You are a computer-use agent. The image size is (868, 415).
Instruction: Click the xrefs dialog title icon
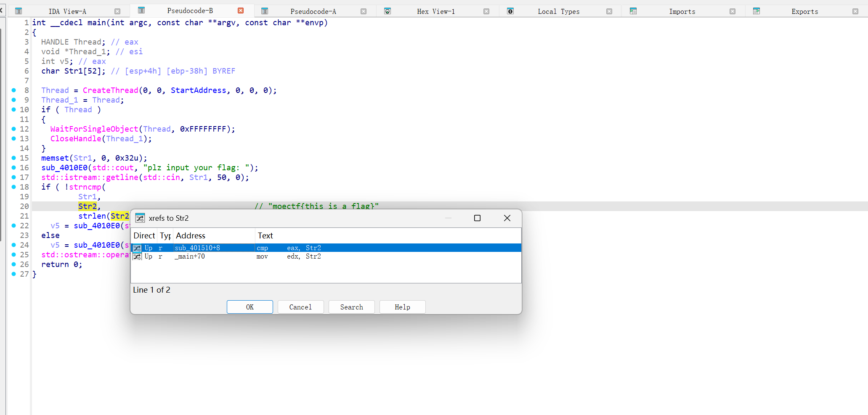(x=140, y=218)
